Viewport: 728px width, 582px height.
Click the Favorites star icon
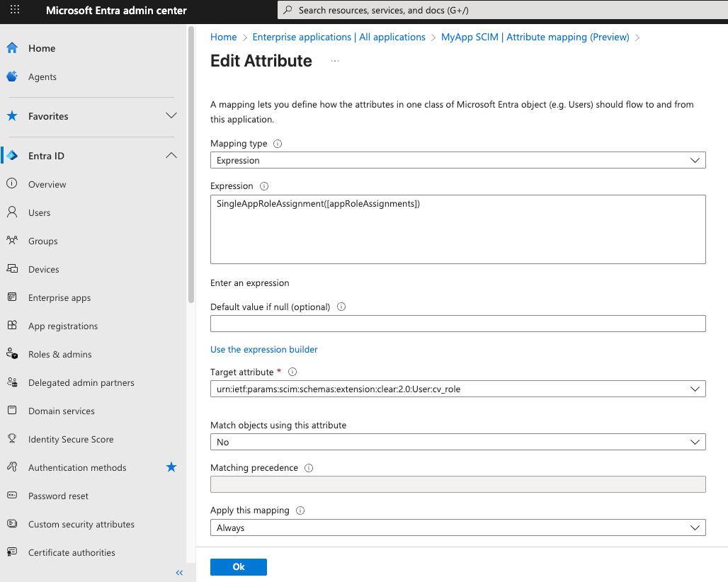pos(12,116)
